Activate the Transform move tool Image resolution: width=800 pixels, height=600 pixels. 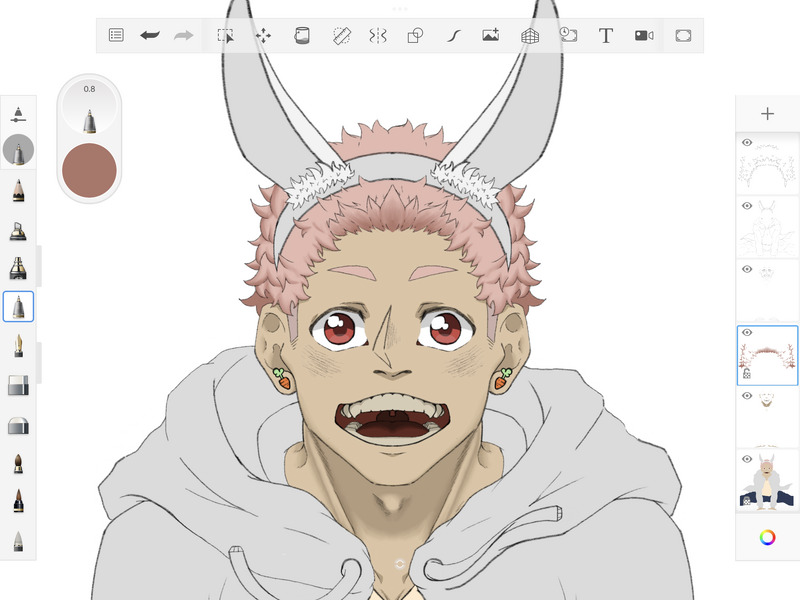(x=263, y=36)
